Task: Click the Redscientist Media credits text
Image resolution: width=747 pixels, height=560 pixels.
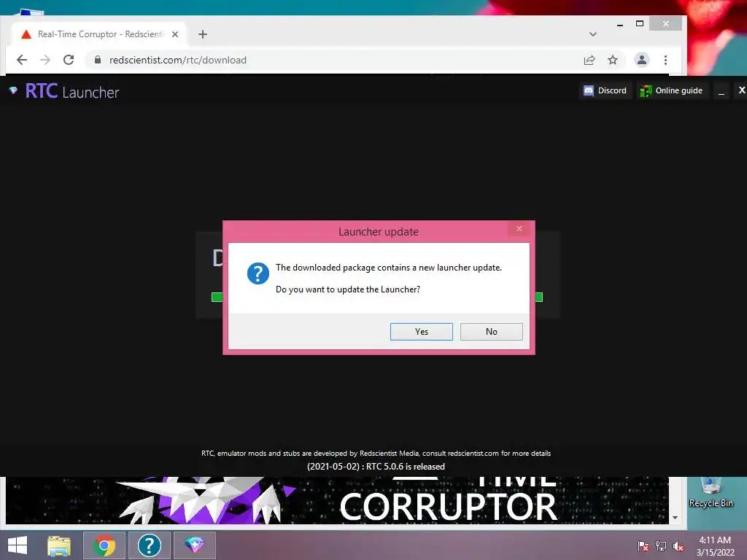Action: 376,454
